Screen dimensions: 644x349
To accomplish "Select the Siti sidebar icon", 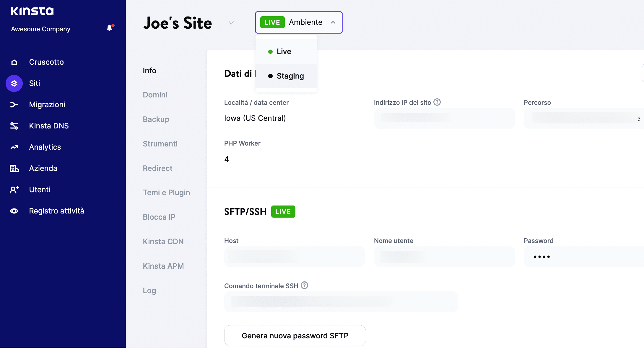I will pos(14,83).
